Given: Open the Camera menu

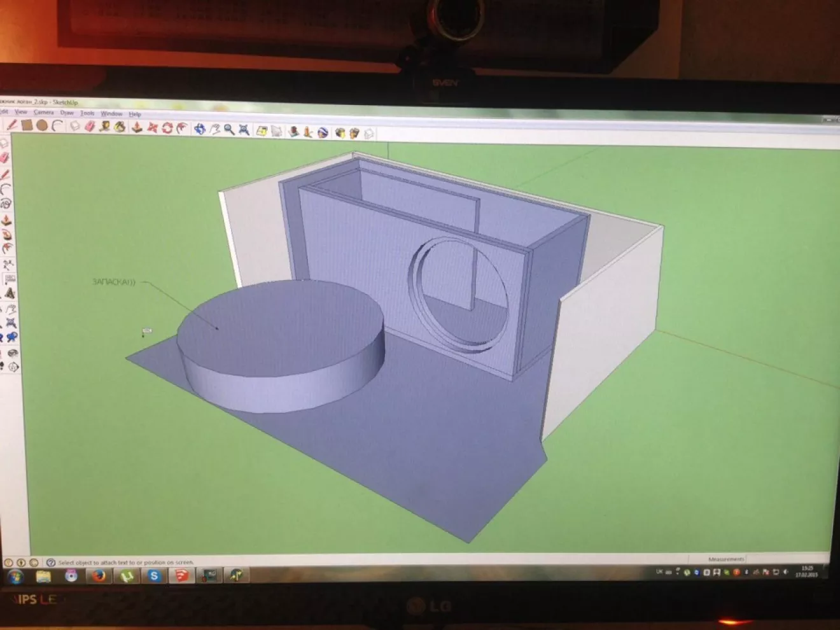Looking at the screenshot, I should 43,113.
